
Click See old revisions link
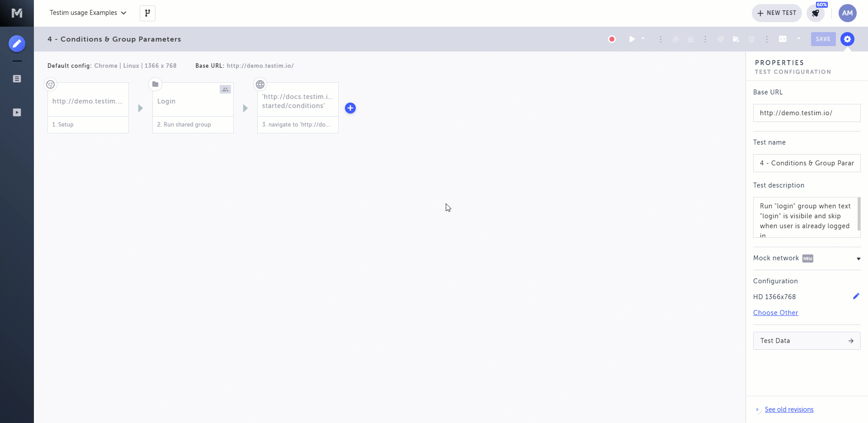pos(789,409)
